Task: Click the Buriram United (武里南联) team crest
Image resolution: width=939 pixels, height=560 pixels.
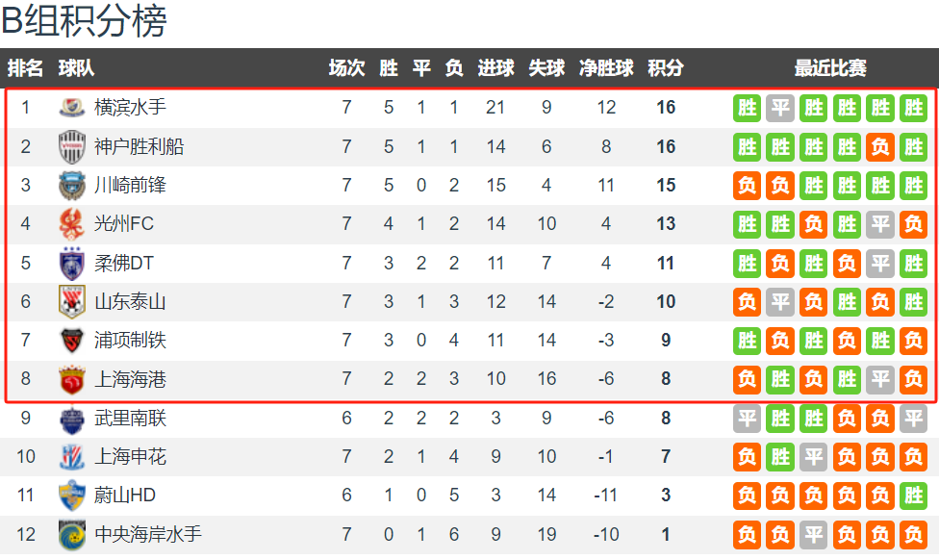Action: (72, 419)
